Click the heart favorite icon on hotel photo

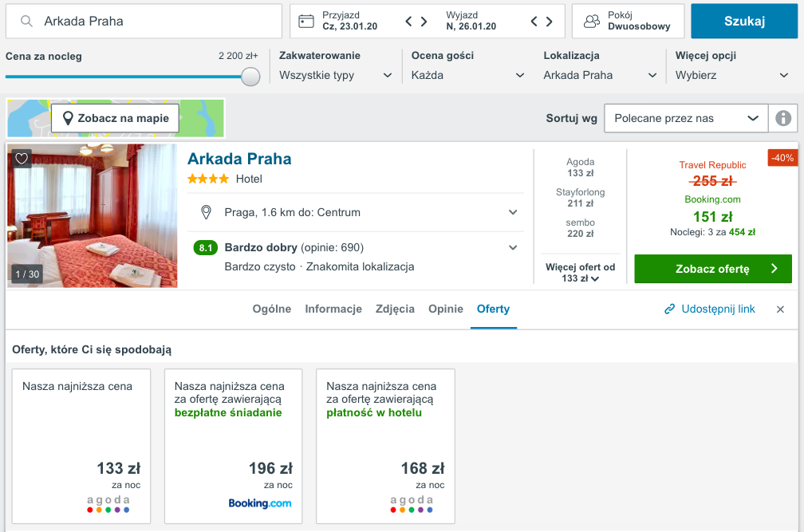pos(22,159)
